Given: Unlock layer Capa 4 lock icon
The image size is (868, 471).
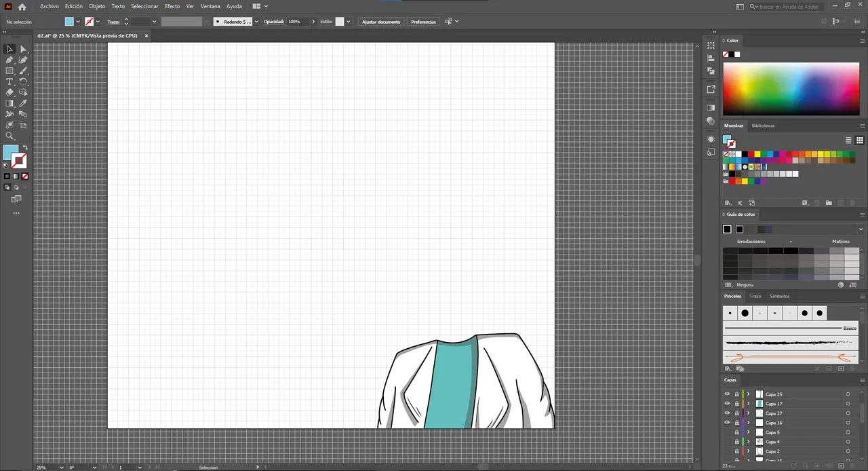Looking at the screenshot, I should pyautogui.click(x=736, y=441).
